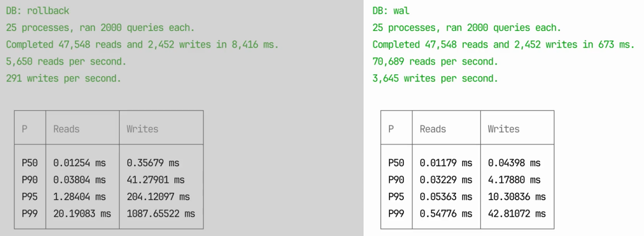644x236 pixels.
Task: Select the rollback 8,416 ms completion line
Action: coord(142,45)
